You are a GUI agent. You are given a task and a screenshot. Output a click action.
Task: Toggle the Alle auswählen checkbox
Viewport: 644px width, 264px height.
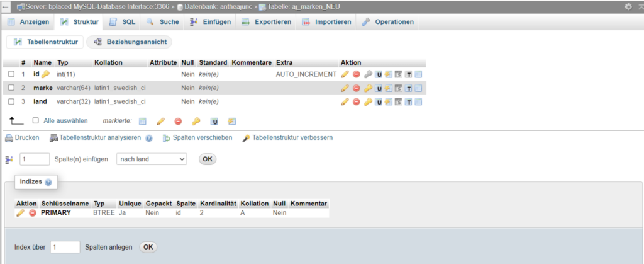pos(36,120)
